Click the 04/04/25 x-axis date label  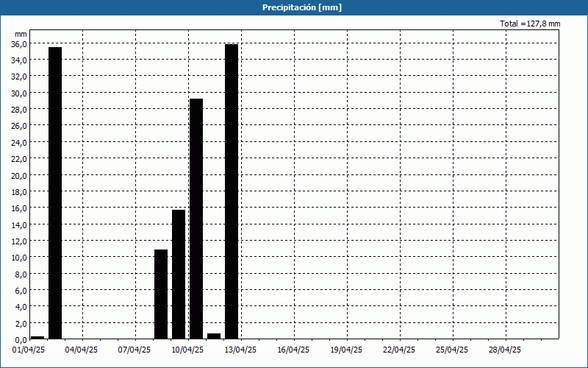pos(82,350)
